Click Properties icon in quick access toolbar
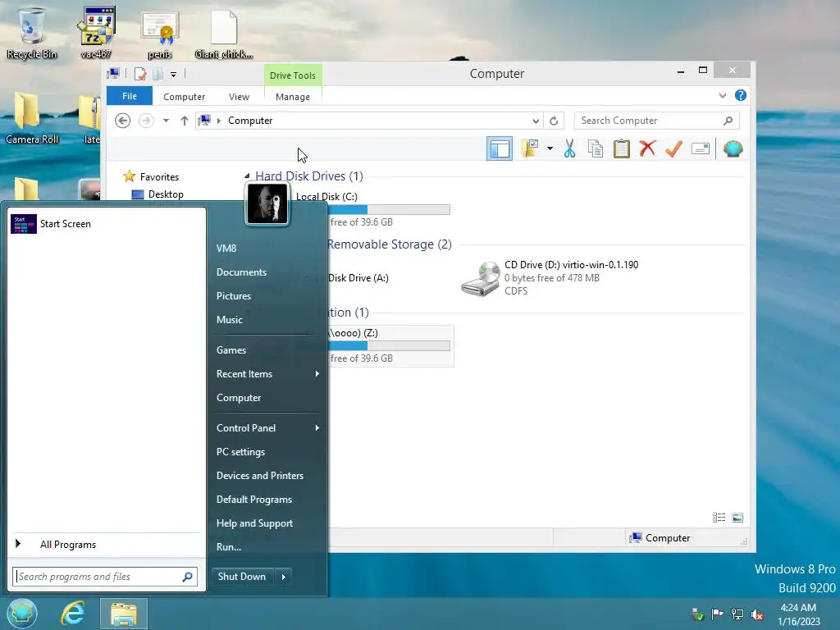Screen dimensions: 840x630 (x=140, y=74)
